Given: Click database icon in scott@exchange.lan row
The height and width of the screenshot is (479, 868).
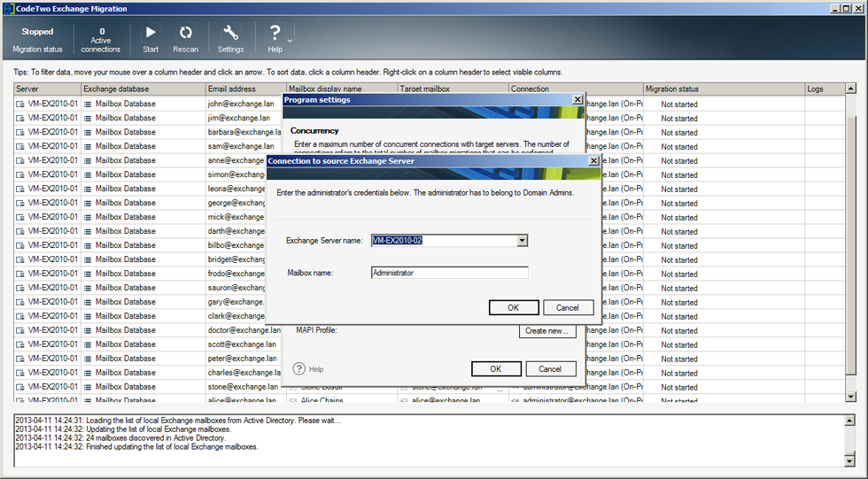Looking at the screenshot, I should 88,344.
